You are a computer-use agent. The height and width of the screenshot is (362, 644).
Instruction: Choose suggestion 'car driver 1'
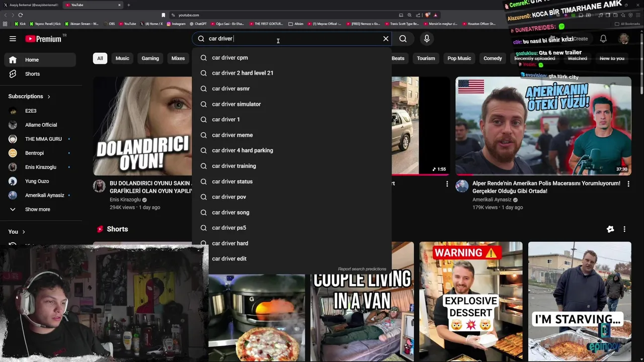292,120
